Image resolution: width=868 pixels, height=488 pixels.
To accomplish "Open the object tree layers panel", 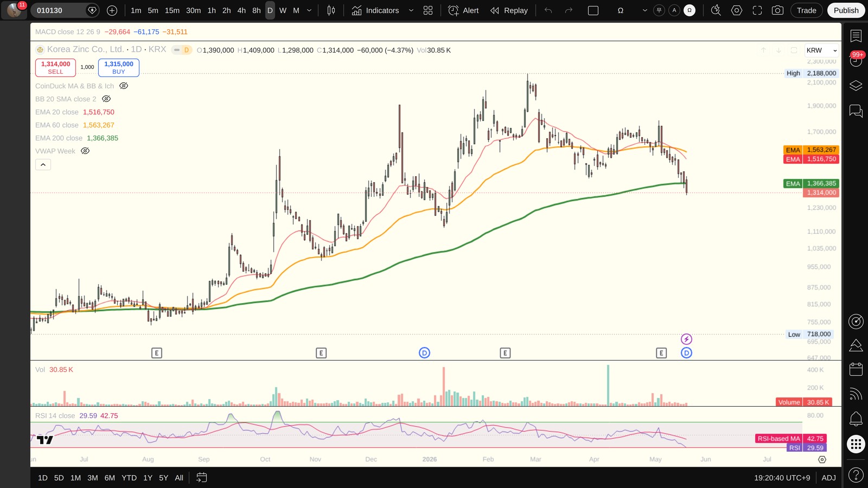I will 856,86.
